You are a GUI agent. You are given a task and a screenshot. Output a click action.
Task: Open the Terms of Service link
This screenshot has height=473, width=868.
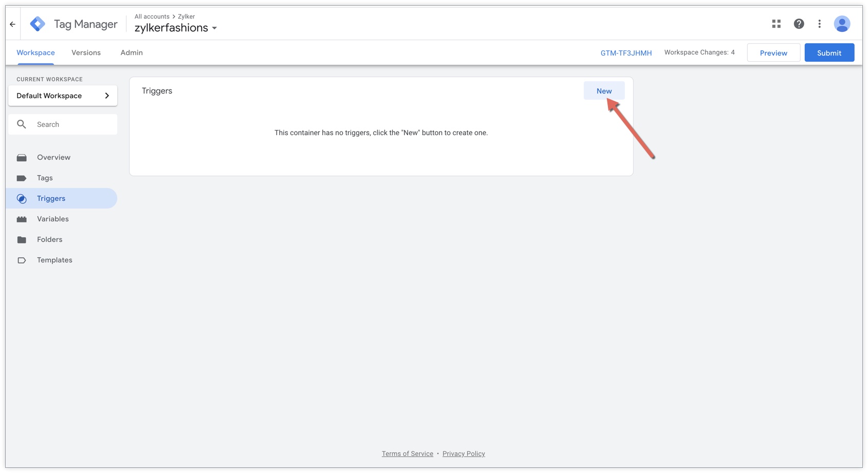pos(408,454)
